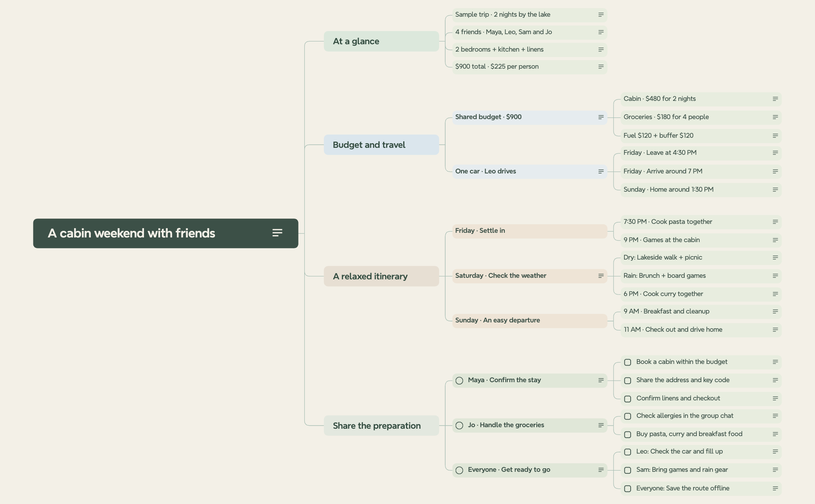Image resolution: width=815 pixels, height=504 pixels.
Task: Select the Budget and travel branch node
Action: click(381, 145)
